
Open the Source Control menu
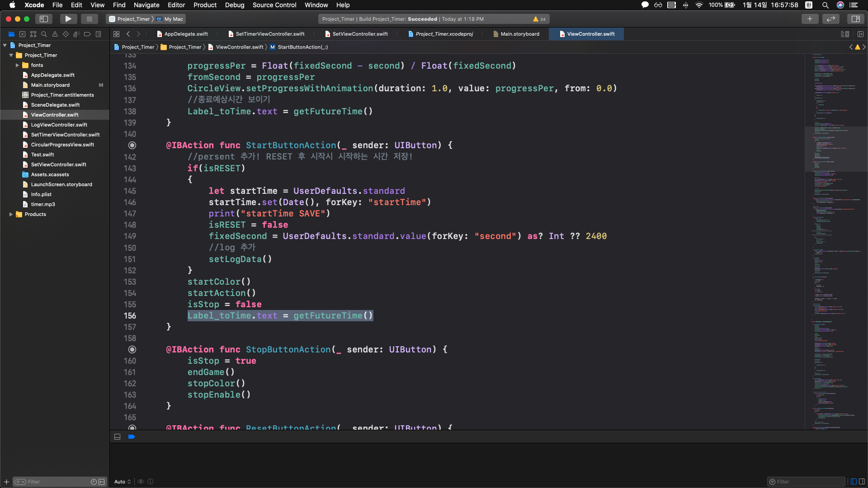point(274,5)
